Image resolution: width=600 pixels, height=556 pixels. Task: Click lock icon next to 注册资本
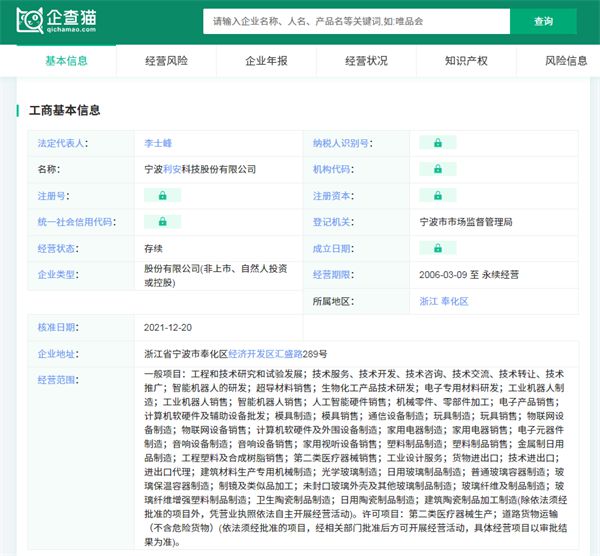pos(437,195)
